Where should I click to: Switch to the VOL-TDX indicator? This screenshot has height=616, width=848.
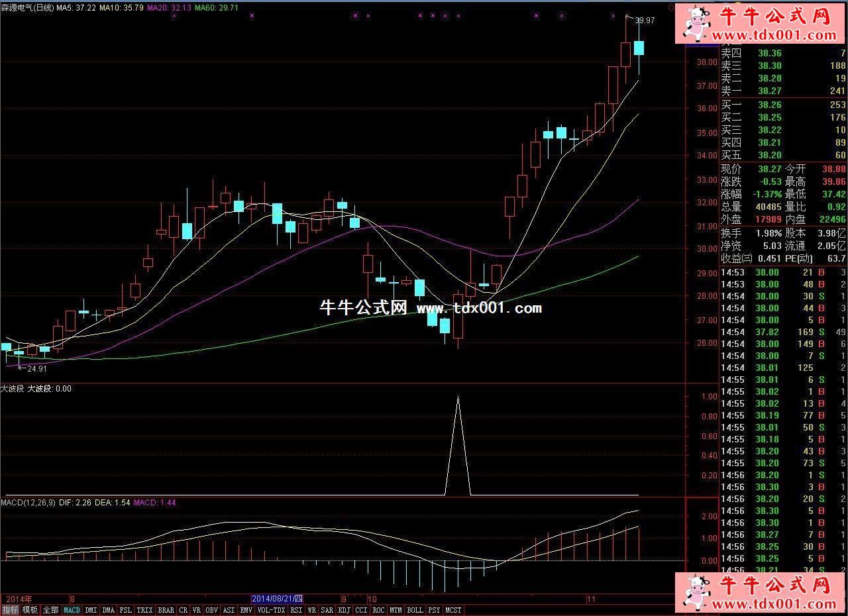(271, 610)
